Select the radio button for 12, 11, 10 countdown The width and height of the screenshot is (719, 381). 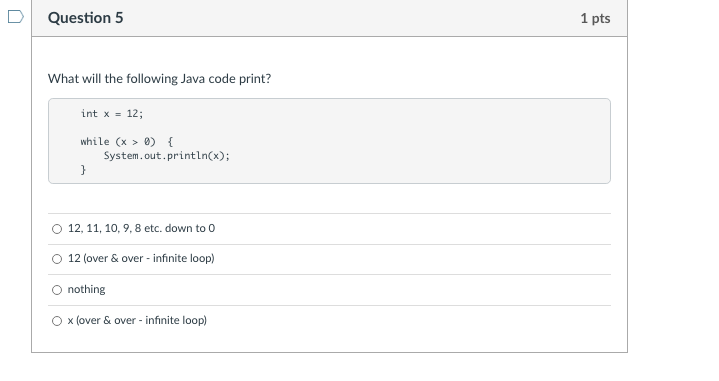tap(57, 229)
